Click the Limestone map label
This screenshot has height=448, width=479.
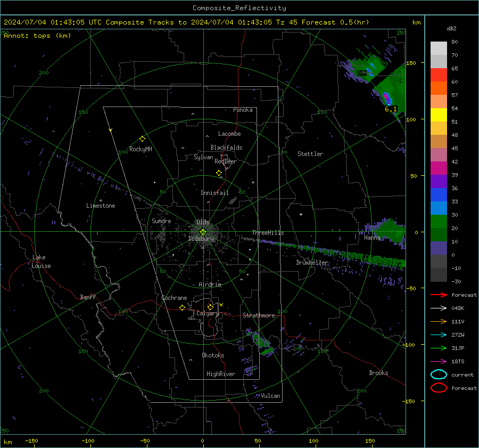coord(101,206)
